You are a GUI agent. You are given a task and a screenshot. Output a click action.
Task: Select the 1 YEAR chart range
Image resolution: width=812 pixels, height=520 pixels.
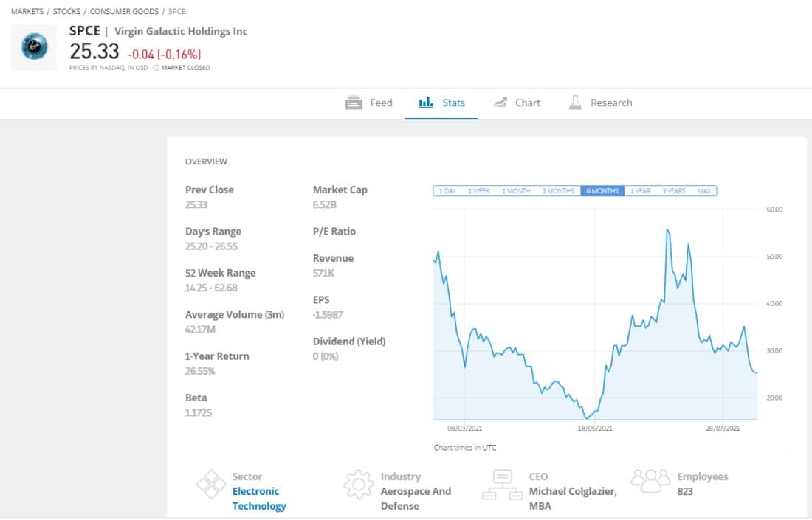click(640, 191)
